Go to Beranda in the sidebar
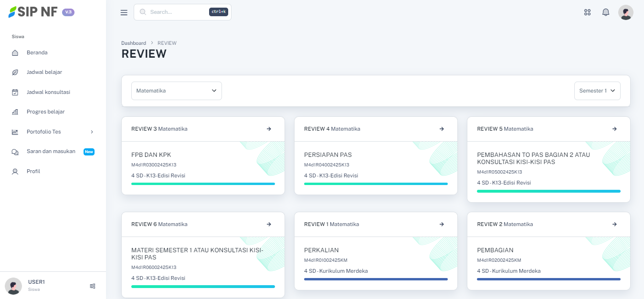Viewport: 644px width, 299px height. 37,52
